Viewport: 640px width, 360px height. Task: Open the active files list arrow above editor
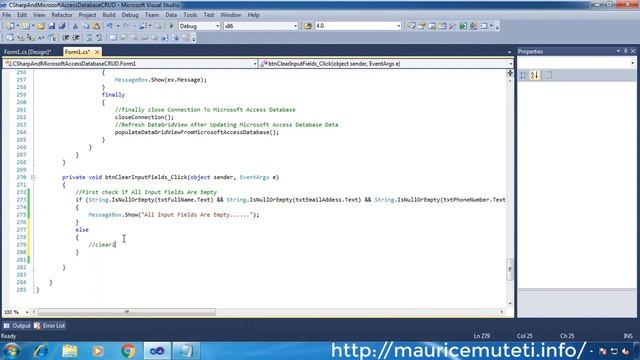point(509,52)
